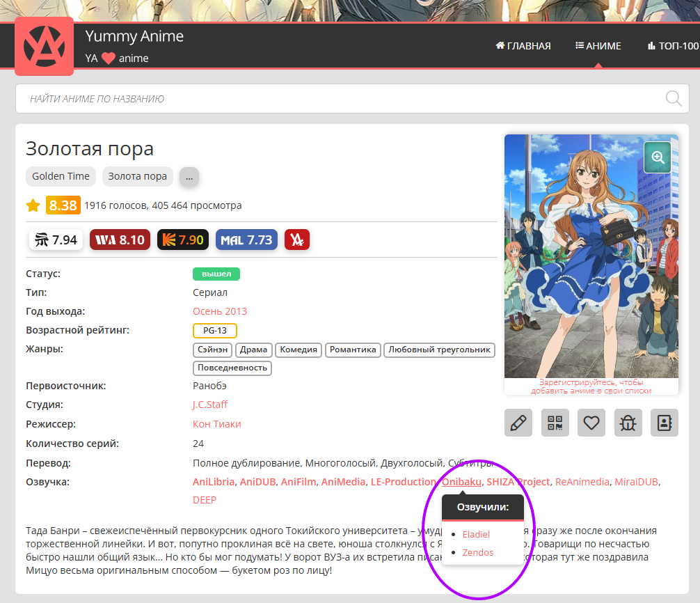The height and width of the screenshot is (603, 700).
Task: Open the Shikimori 7.94 rating badge
Action: coord(56,240)
